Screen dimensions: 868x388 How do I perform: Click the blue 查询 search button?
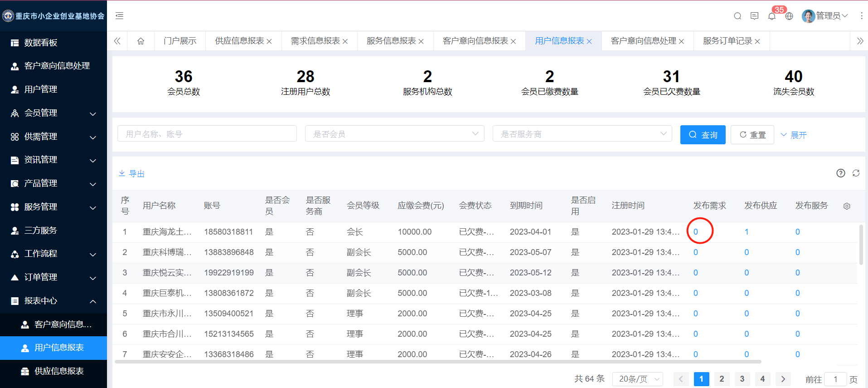(703, 135)
